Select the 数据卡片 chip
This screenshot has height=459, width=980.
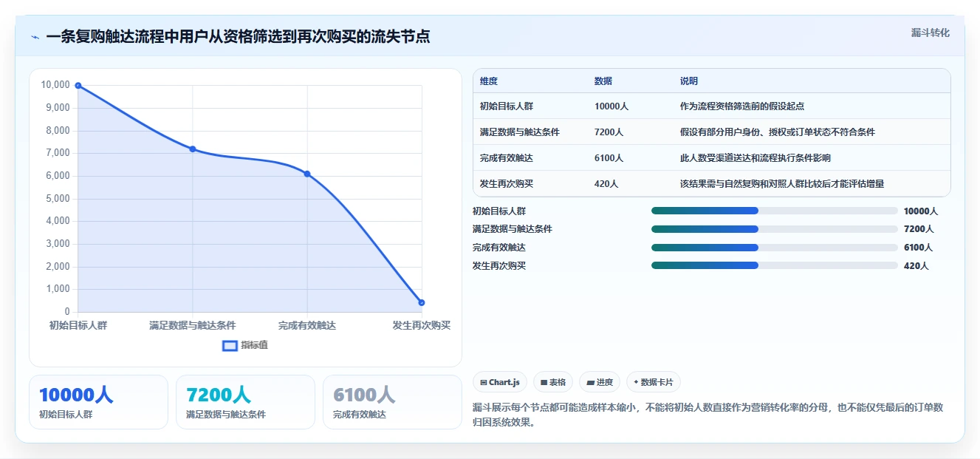pos(654,382)
